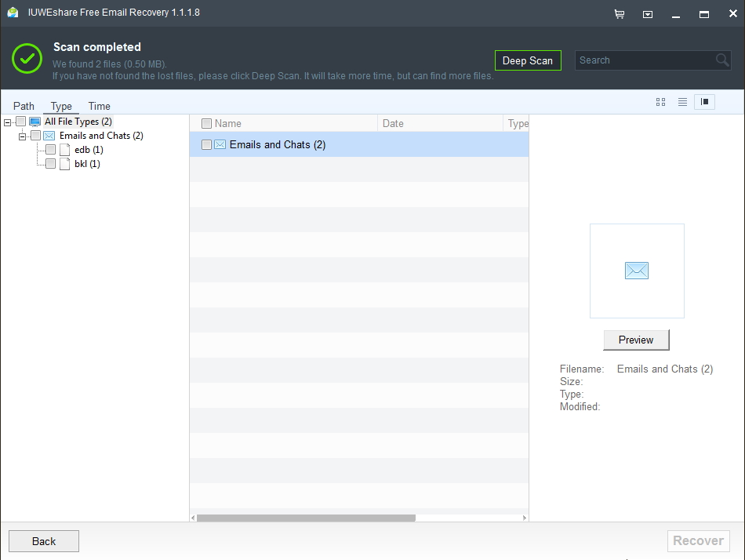The image size is (745, 560).
Task: Tick the bkl (1) checkbox
Action: tap(50, 164)
